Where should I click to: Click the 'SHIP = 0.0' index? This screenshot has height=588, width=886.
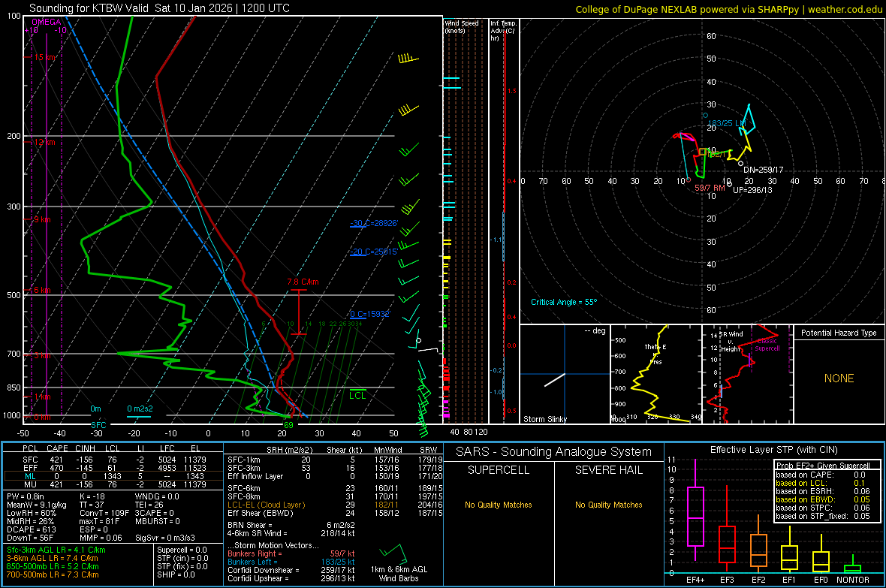click(176, 574)
